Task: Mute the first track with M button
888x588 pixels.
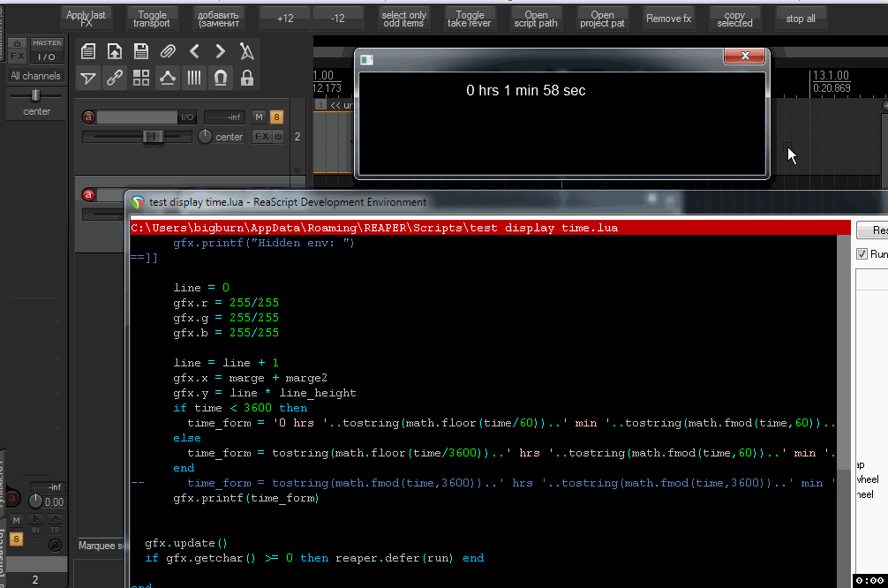Action: click(x=259, y=117)
